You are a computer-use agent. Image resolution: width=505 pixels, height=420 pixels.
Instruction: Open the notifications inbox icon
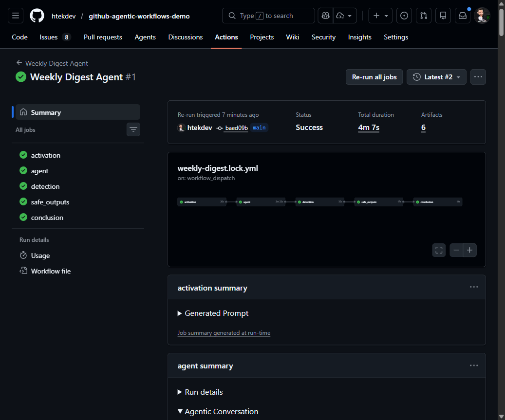(x=462, y=15)
